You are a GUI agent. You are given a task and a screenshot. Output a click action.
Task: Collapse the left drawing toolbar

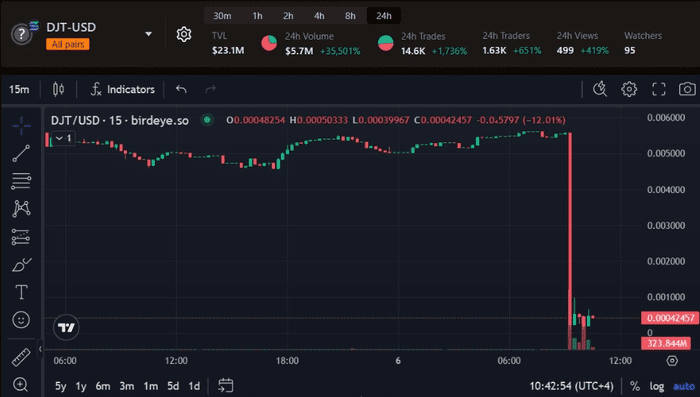click(x=40, y=349)
